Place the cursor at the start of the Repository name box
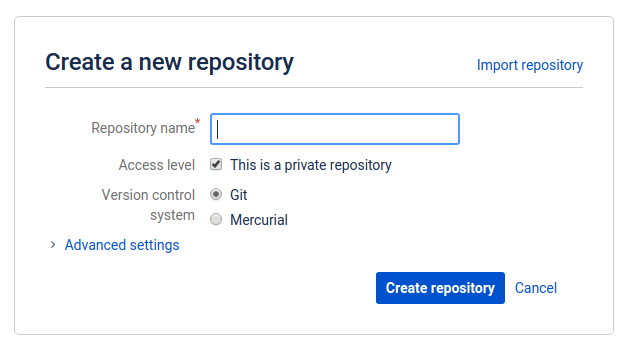 tap(218, 129)
